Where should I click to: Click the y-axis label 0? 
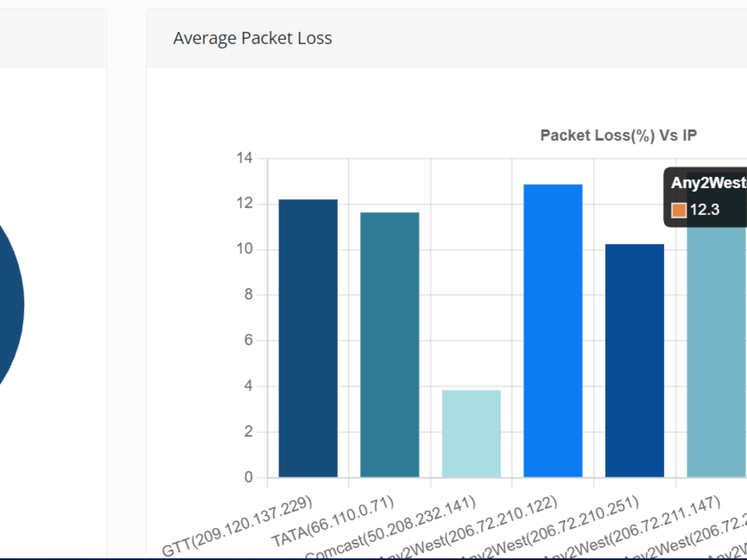[249, 477]
